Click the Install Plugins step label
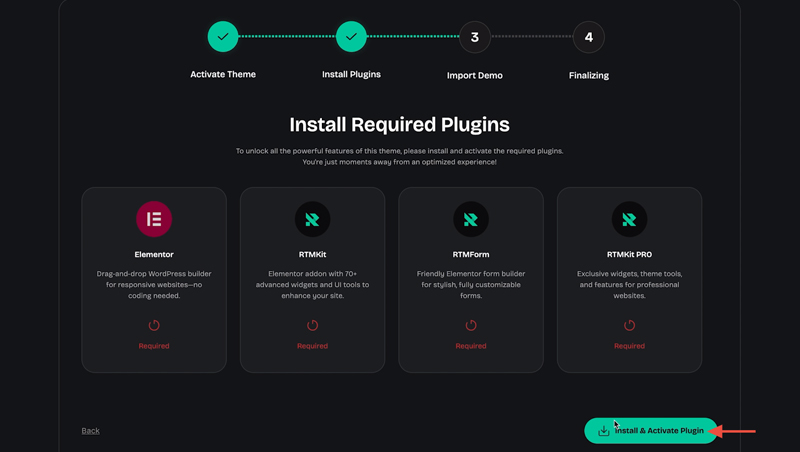 (351, 74)
